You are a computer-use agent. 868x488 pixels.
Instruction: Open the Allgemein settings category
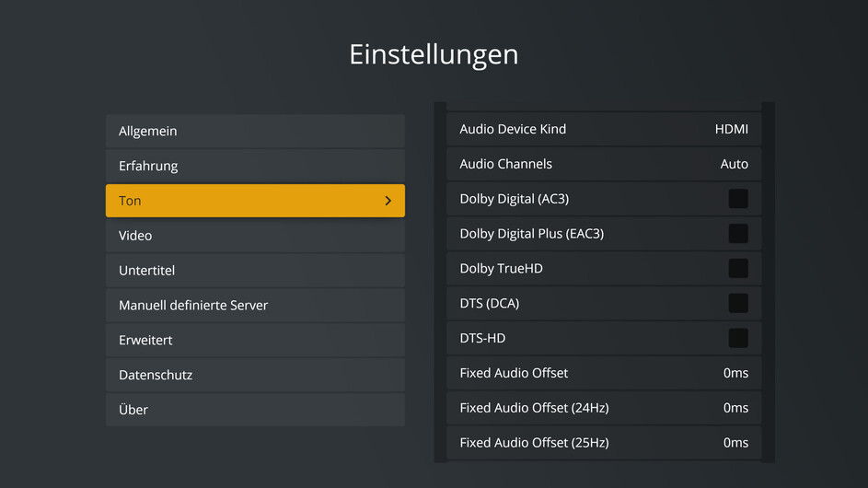pyautogui.click(x=255, y=131)
